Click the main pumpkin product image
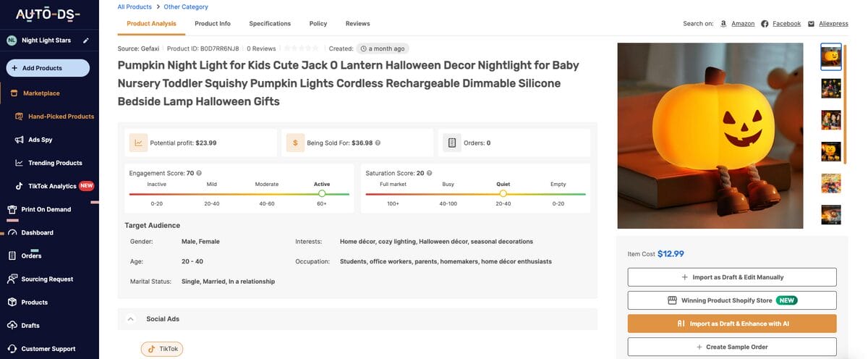 pos(710,135)
